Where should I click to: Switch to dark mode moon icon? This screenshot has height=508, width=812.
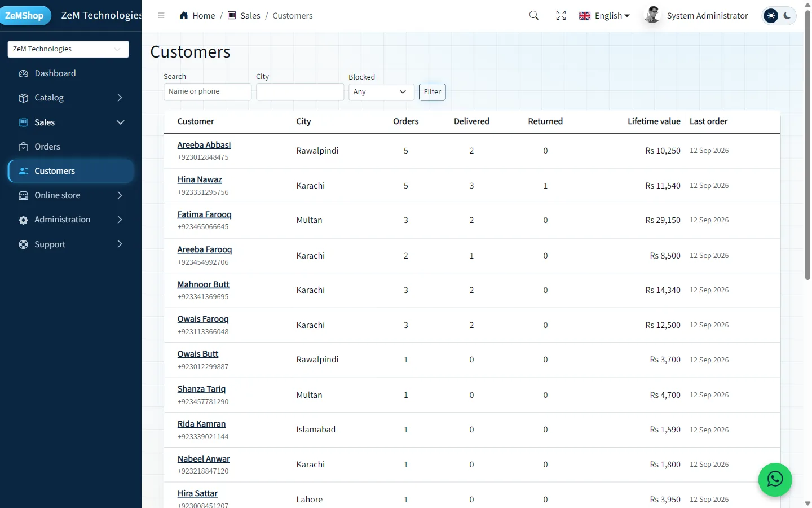[x=787, y=16]
